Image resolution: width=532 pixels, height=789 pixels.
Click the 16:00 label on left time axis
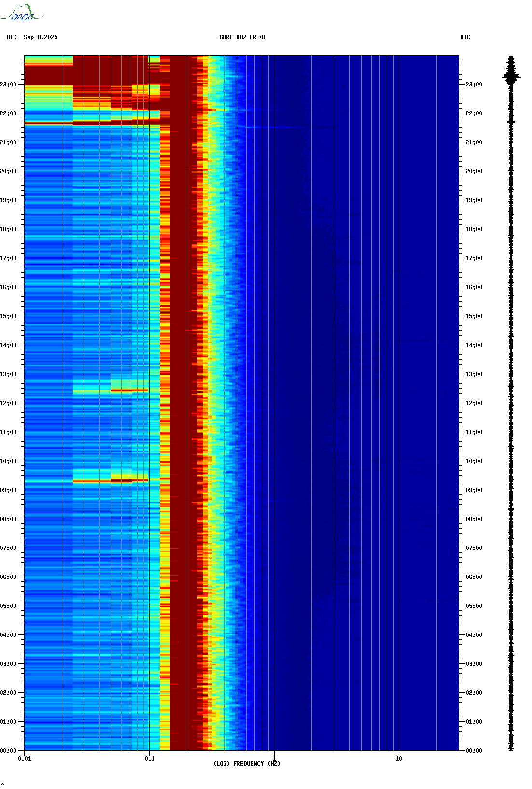pos(8,287)
